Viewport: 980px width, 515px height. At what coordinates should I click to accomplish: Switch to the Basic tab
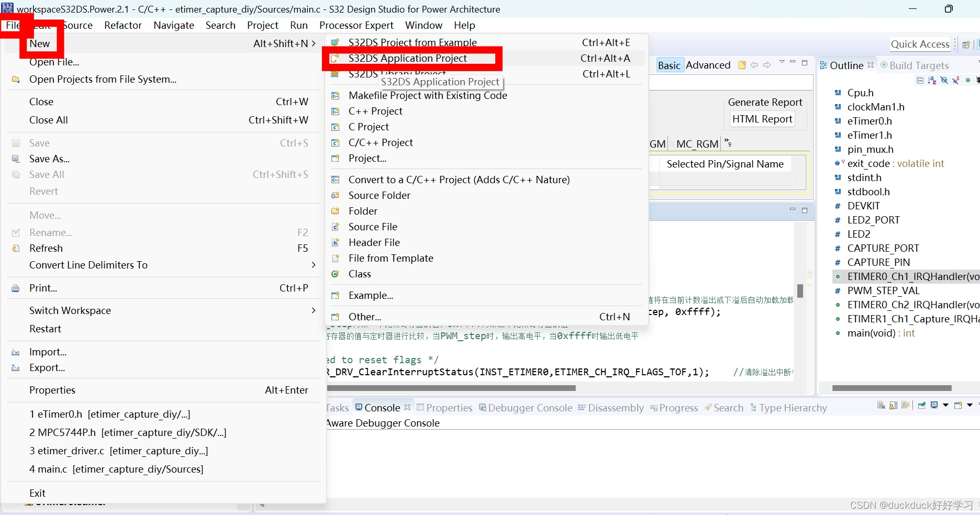coord(669,65)
